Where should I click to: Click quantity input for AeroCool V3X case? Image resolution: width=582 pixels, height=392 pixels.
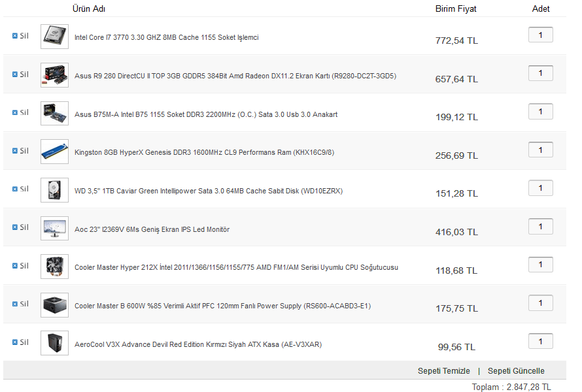pyautogui.click(x=540, y=341)
